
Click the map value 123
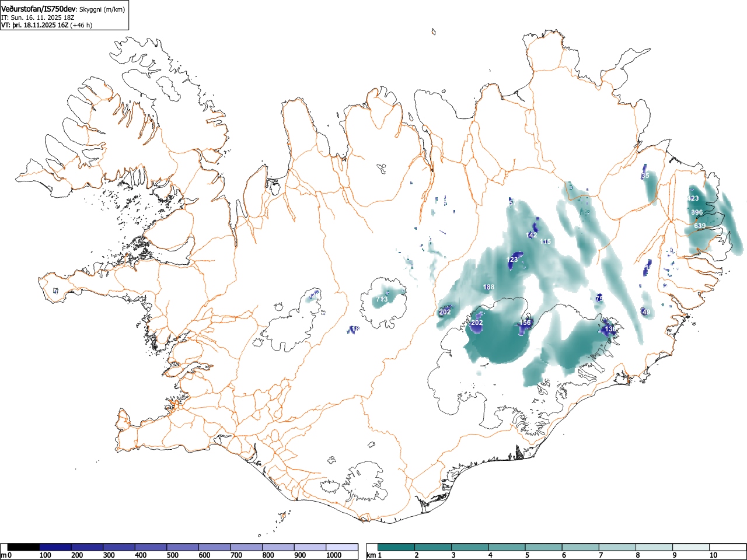click(x=512, y=260)
